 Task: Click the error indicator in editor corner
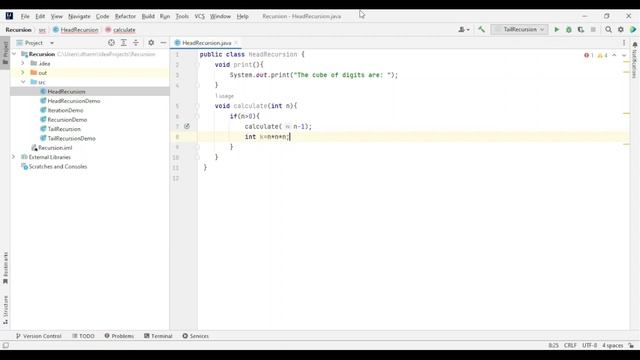(x=588, y=55)
